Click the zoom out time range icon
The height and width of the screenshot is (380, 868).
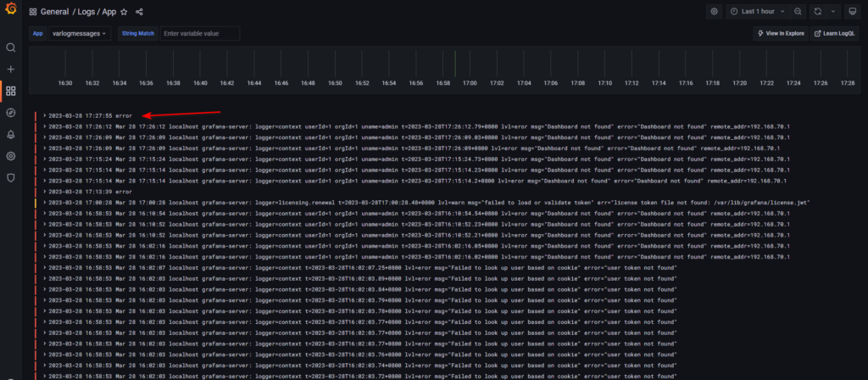(x=798, y=12)
